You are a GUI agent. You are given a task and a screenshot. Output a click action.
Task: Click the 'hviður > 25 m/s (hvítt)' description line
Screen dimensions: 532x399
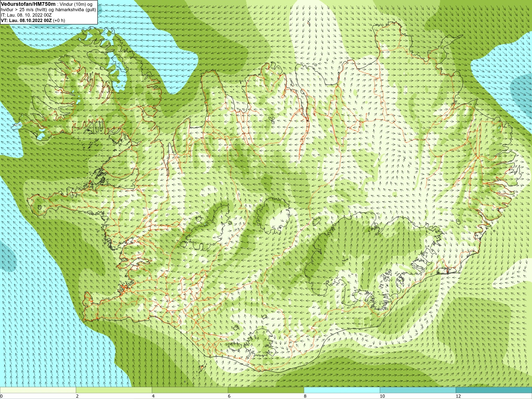pyautogui.click(x=49, y=10)
